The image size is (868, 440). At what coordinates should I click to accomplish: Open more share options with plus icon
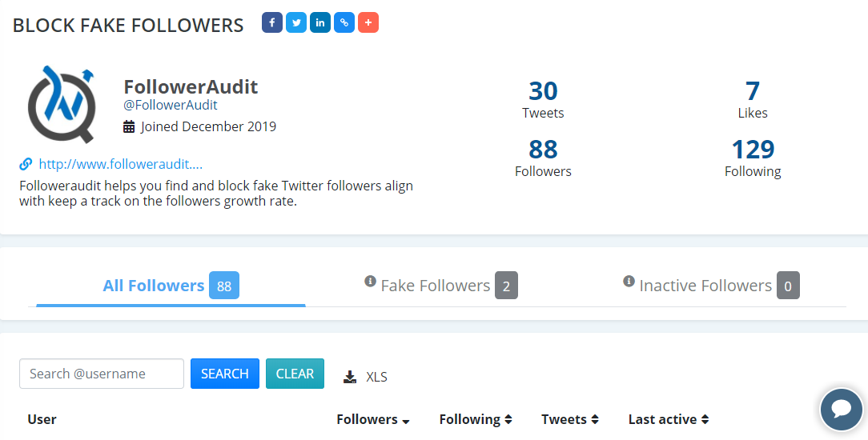(368, 22)
